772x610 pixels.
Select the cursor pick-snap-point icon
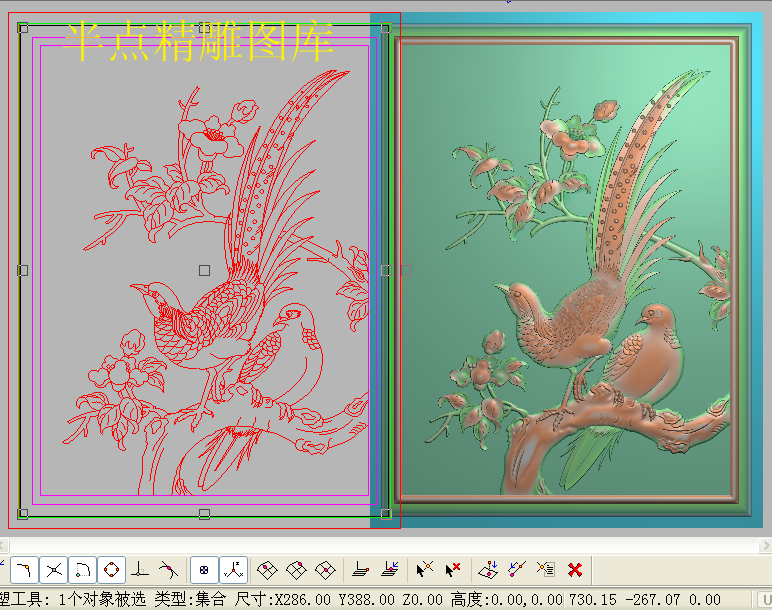coord(424,571)
